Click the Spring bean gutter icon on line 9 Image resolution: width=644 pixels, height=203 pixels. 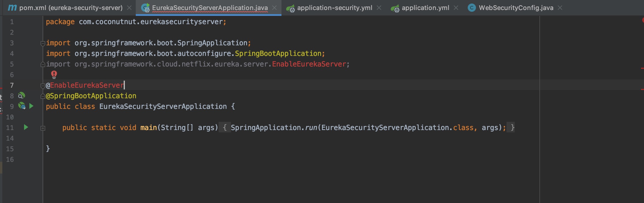(22, 106)
